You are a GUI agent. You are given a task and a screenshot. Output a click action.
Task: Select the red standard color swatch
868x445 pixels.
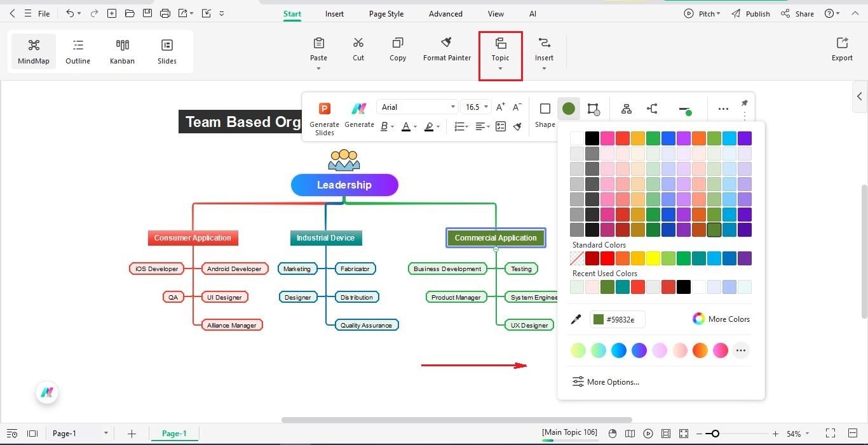607,258
